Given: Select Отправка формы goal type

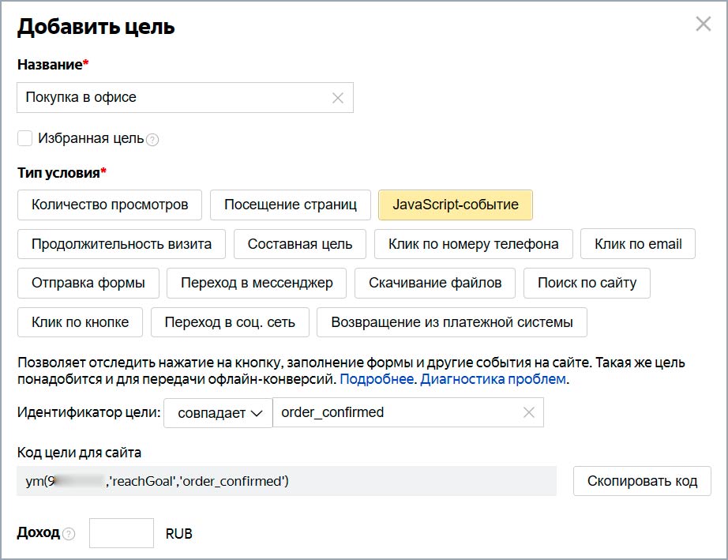Looking at the screenshot, I should [88, 283].
